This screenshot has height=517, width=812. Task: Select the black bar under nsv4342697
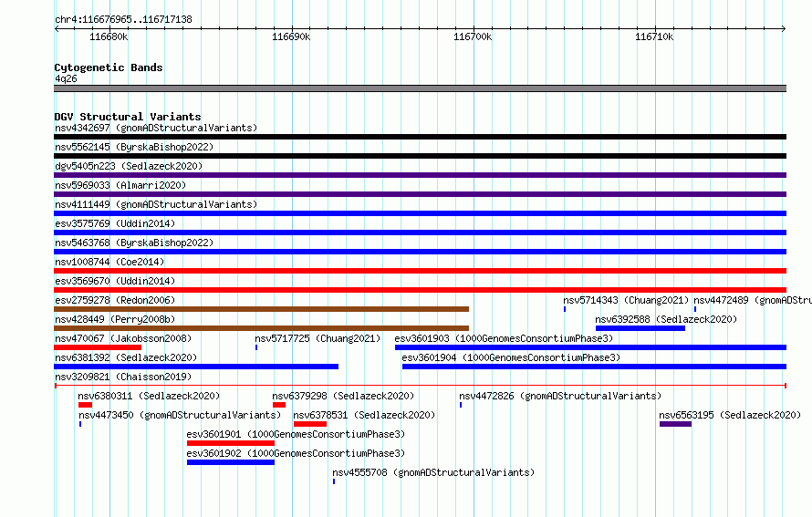point(420,137)
